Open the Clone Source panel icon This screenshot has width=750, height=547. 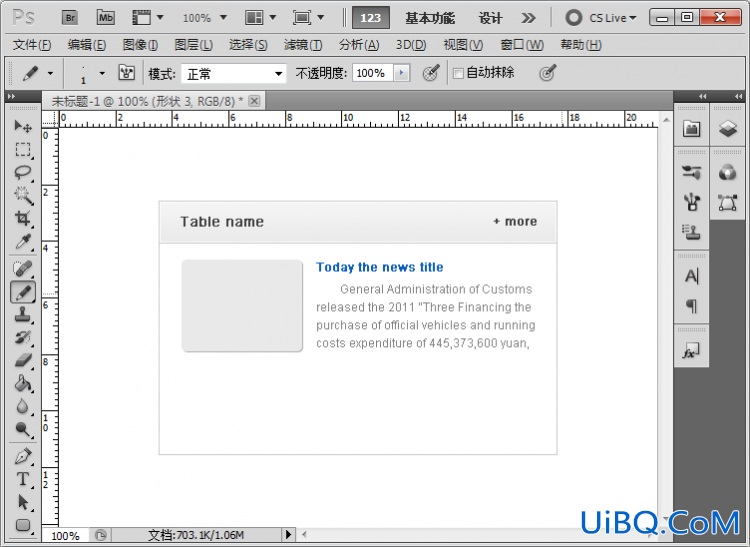coord(692,232)
